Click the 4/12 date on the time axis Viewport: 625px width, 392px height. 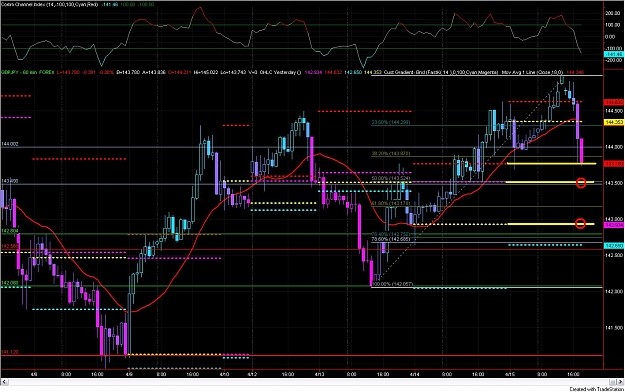pos(252,374)
